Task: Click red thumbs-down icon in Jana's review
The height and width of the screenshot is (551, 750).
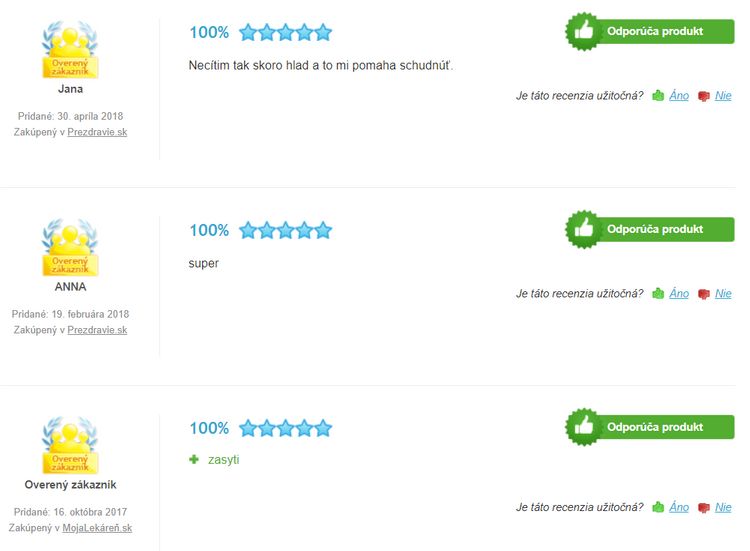Action: point(704,97)
